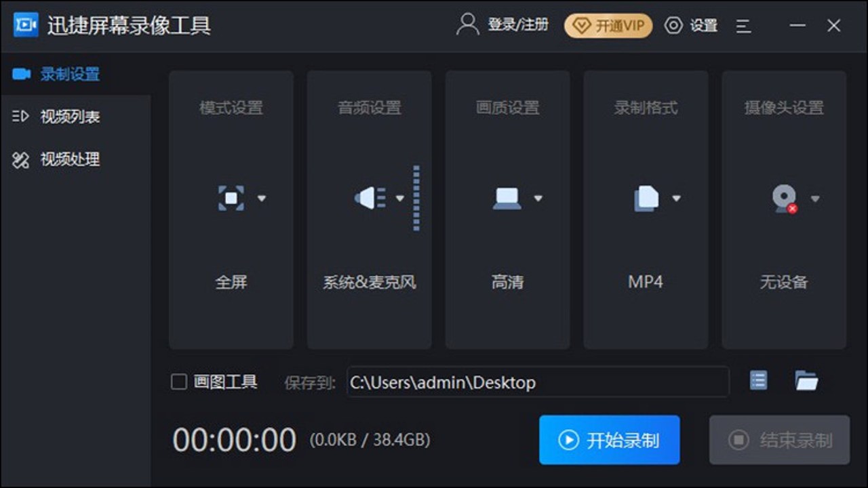Image resolution: width=868 pixels, height=488 pixels.
Task: Click the 迅捷屏幕录像工具 app logo icon
Action: [x=26, y=25]
